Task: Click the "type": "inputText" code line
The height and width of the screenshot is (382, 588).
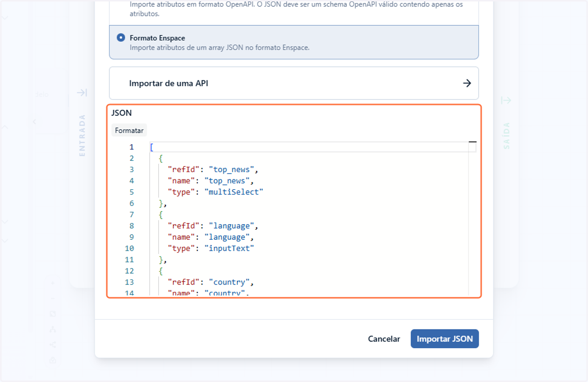Action: [x=211, y=249]
